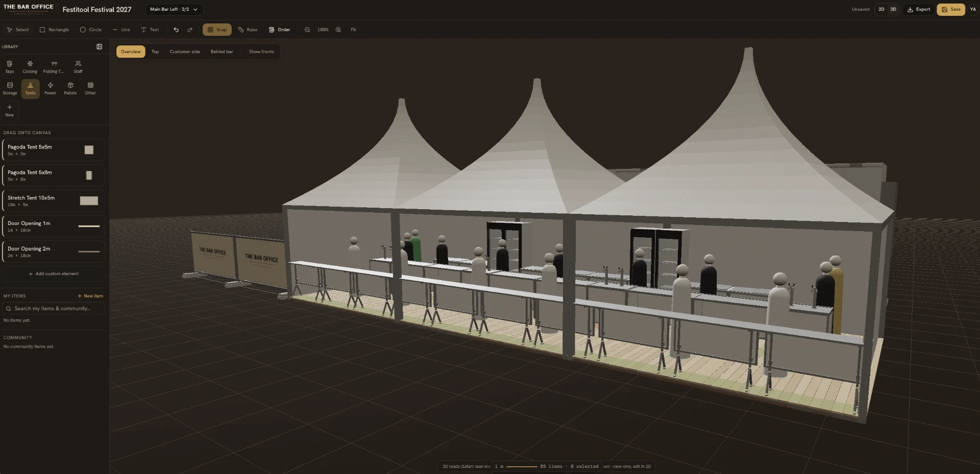Switch to the Overview camera view

point(131,52)
